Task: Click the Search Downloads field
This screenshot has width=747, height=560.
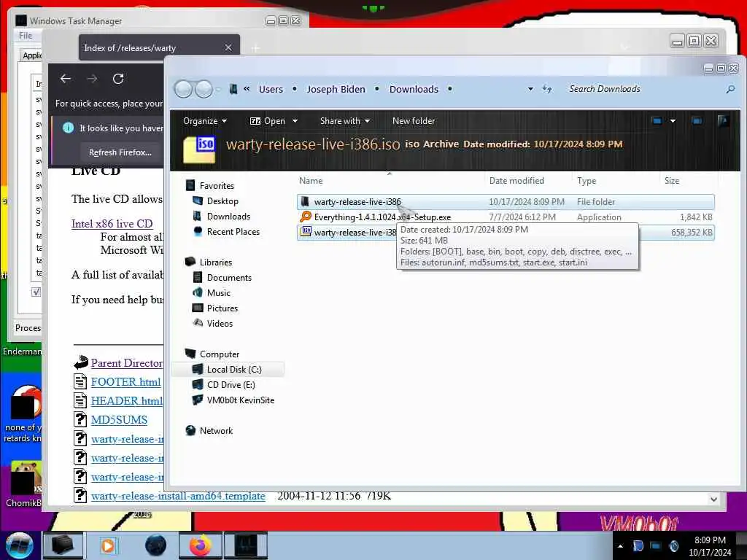Action: pyautogui.click(x=644, y=89)
